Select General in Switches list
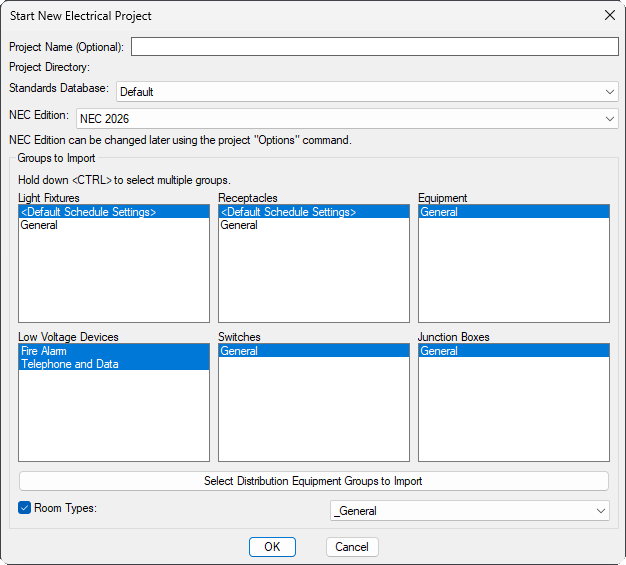Image resolution: width=626 pixels, height=565 pixels. pos(314,351)
